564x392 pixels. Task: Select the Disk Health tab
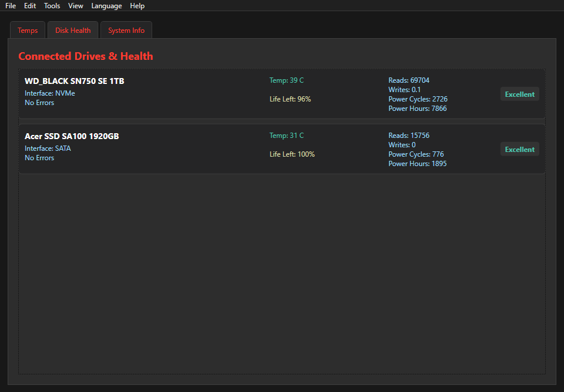tap(73, 30)
